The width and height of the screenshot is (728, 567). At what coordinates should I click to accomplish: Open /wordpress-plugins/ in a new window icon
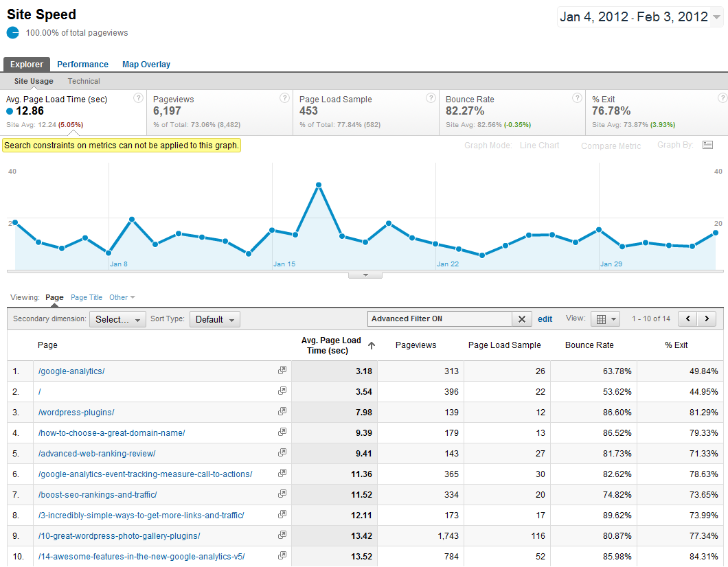(x=282, y=410)
